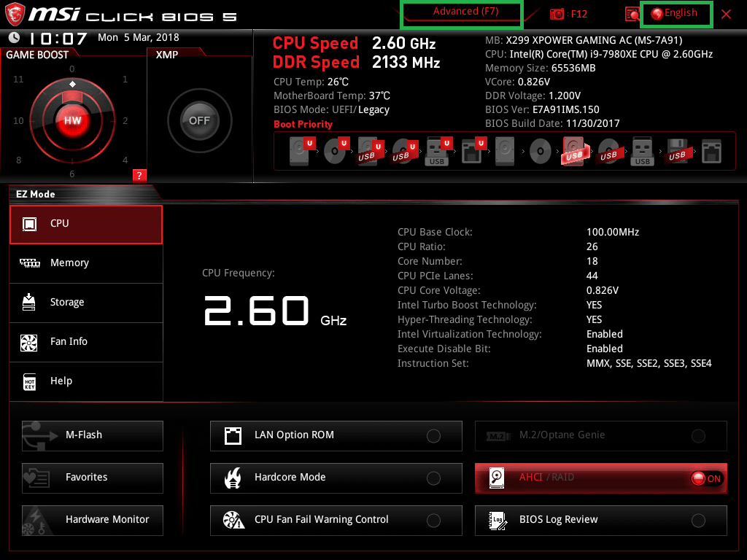Select the UEFI network boot device icon

[473, 151]
